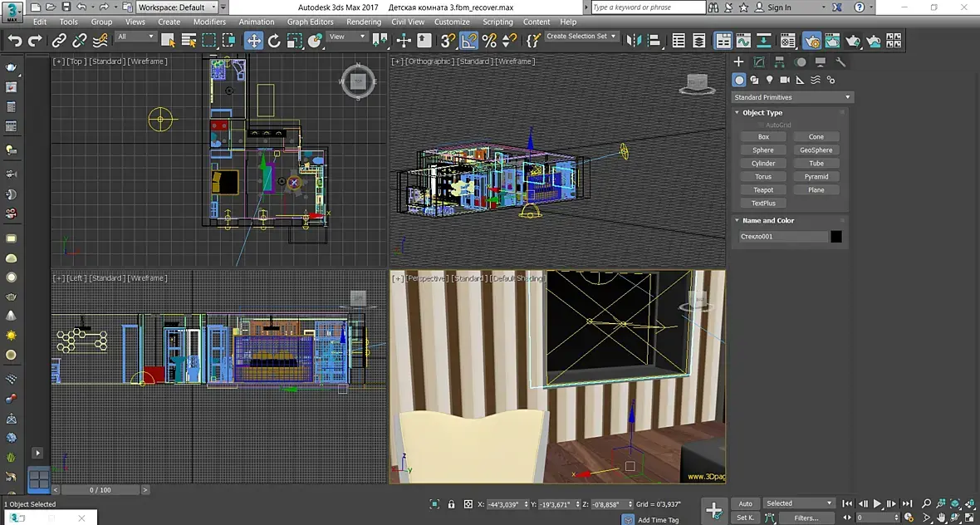The height and width of the screenshot is (525, 980).
Task: Click the black object color swatch
Action: 836,237
